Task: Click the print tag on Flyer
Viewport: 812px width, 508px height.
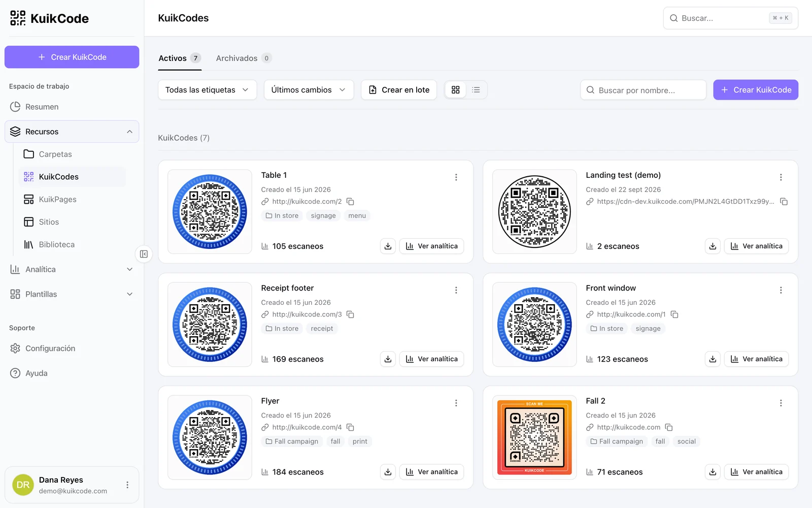Action: tap(360, 441)
